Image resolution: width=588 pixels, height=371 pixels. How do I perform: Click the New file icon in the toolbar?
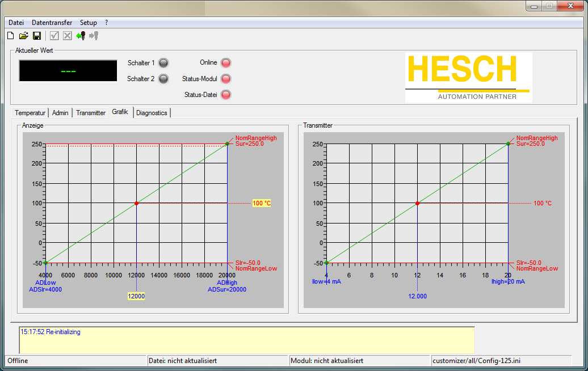10,36
